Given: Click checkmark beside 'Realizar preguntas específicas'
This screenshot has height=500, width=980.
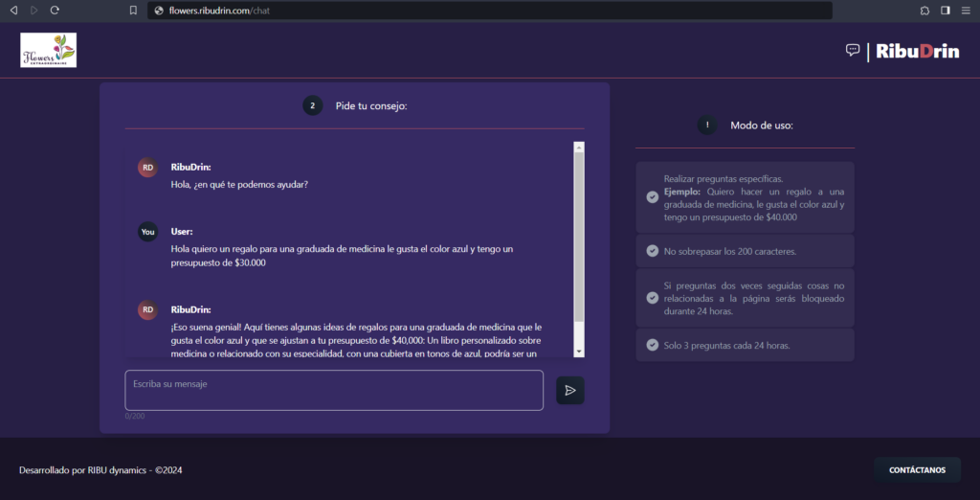Looking at the screenshot, I should pos(652,197).
